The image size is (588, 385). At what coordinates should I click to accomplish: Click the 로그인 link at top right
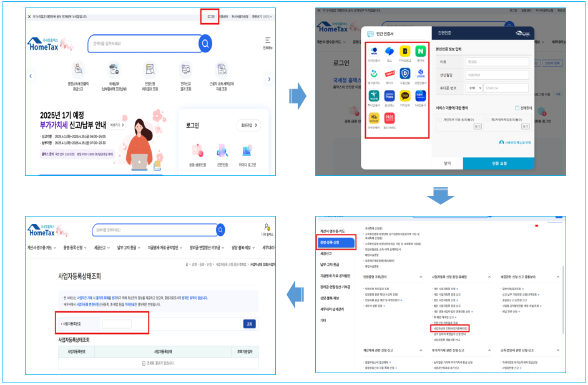pyautogui.click(x=210, y=16)
